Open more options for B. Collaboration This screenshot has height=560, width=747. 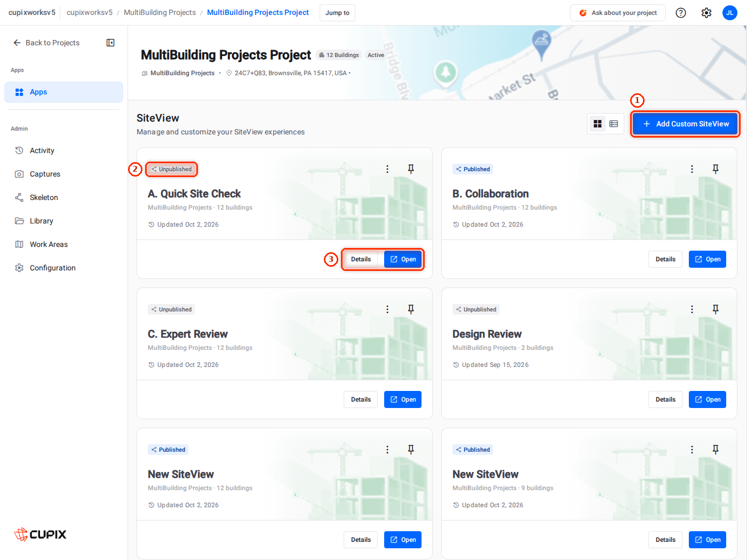(x=692, y=169)
